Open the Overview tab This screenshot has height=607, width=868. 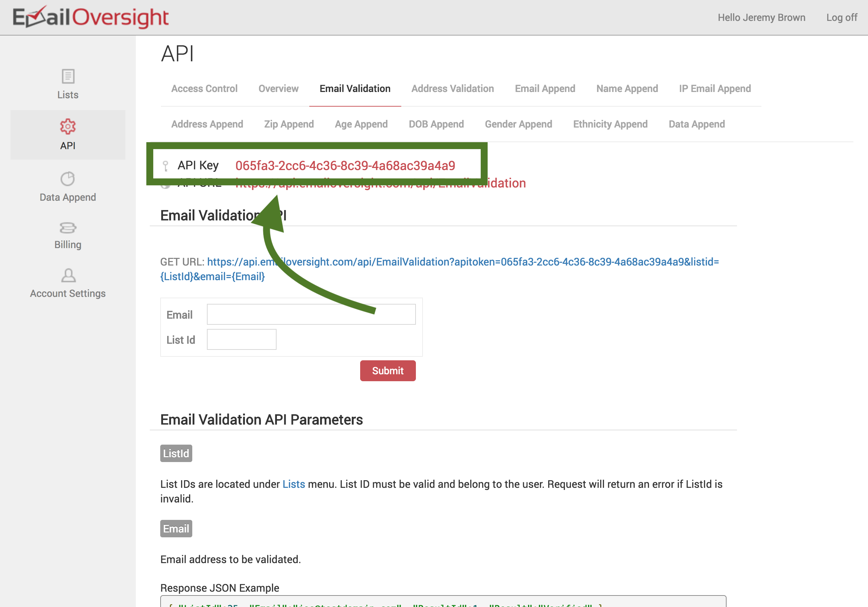(278, 89)
